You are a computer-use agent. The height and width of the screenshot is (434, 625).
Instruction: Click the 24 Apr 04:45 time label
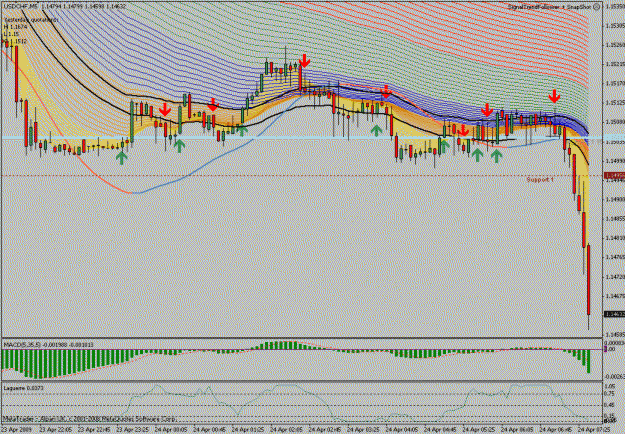coord(439,430)
